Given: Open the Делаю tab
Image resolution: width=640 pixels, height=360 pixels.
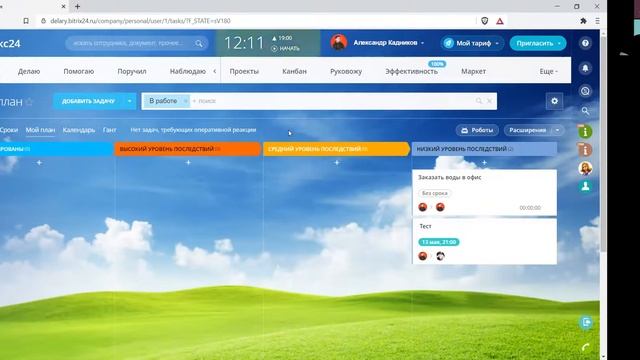Looking at the screenshot, I should 29,71.
